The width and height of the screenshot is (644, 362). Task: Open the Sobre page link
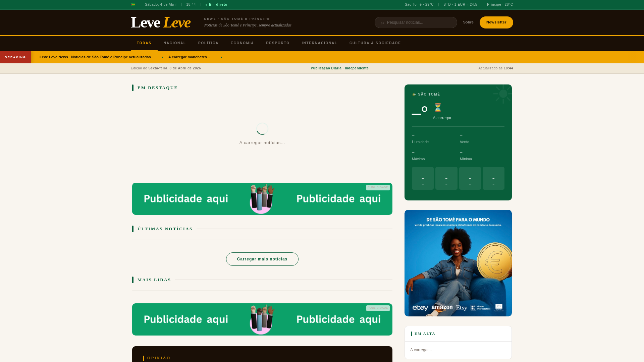pos(468,22)
